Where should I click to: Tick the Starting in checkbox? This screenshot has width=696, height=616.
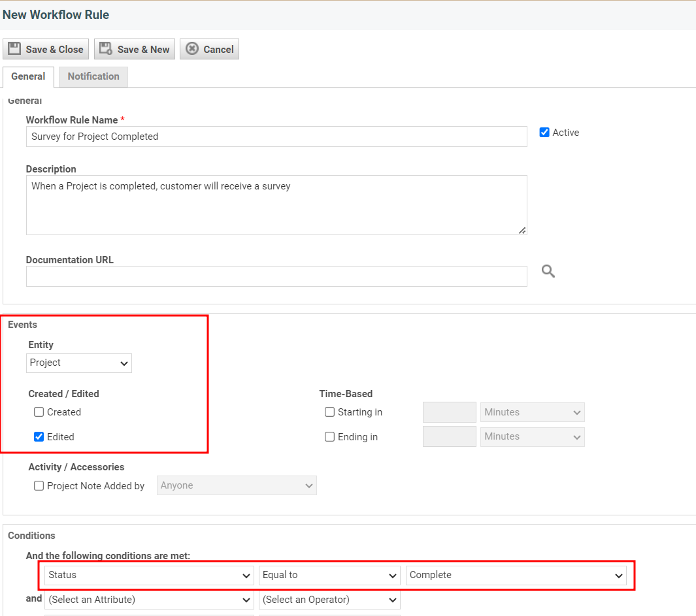pos(330,412)
